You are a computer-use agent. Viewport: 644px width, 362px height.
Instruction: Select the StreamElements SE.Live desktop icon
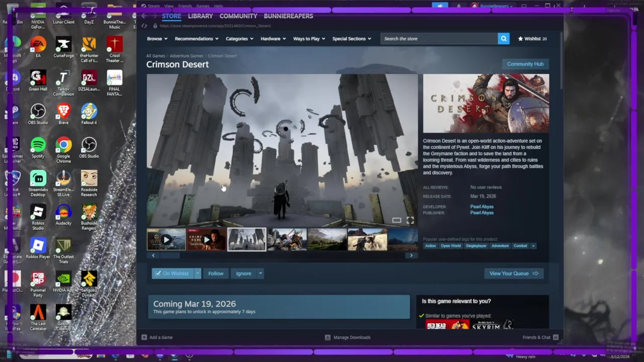[x=63, y=184]
